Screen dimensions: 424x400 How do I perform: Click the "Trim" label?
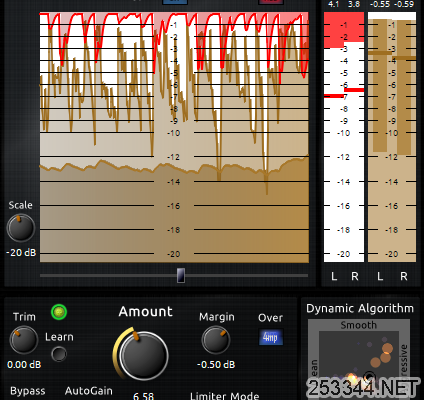click(24, 317)
